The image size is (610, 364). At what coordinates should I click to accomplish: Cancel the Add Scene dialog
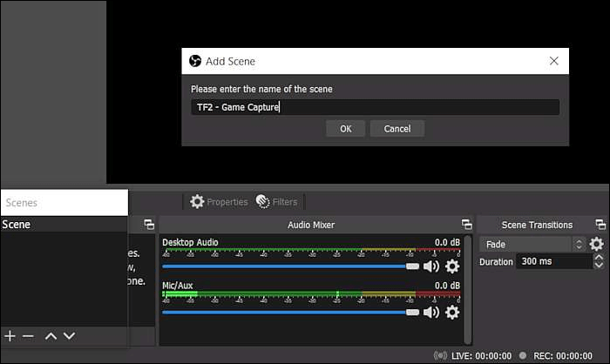pos(396,129)
